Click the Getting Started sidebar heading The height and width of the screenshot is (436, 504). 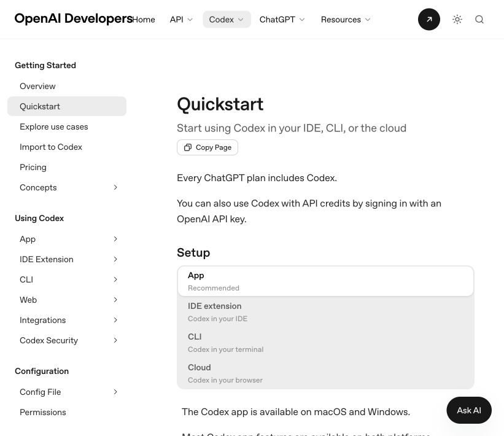pyautogui.click(x=45, y=65)
